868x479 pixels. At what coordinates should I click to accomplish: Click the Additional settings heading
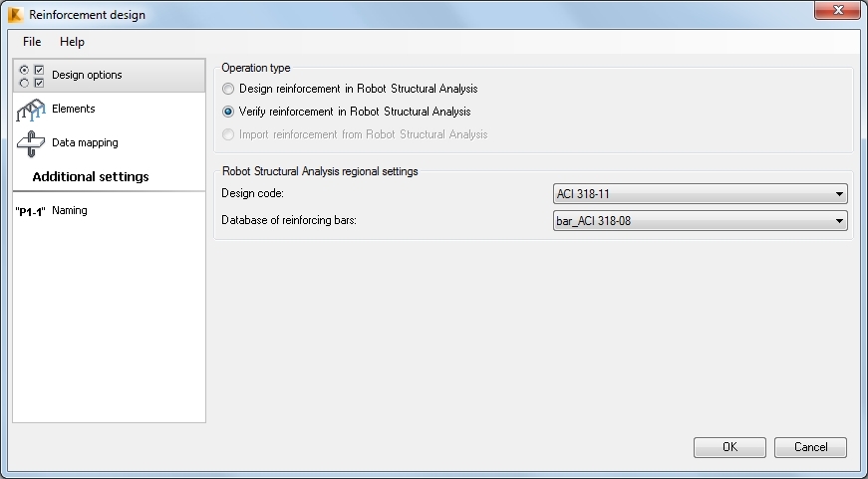[x=91, y=177]
